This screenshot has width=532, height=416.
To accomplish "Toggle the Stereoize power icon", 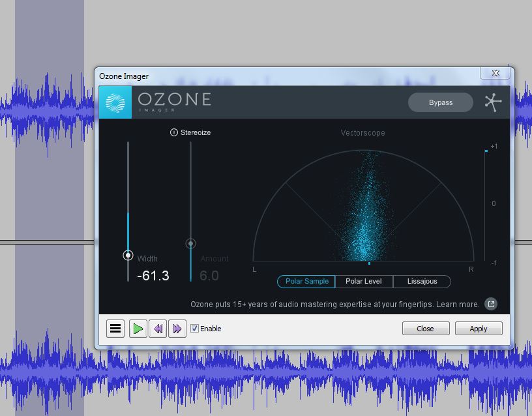I will [173, 132].
